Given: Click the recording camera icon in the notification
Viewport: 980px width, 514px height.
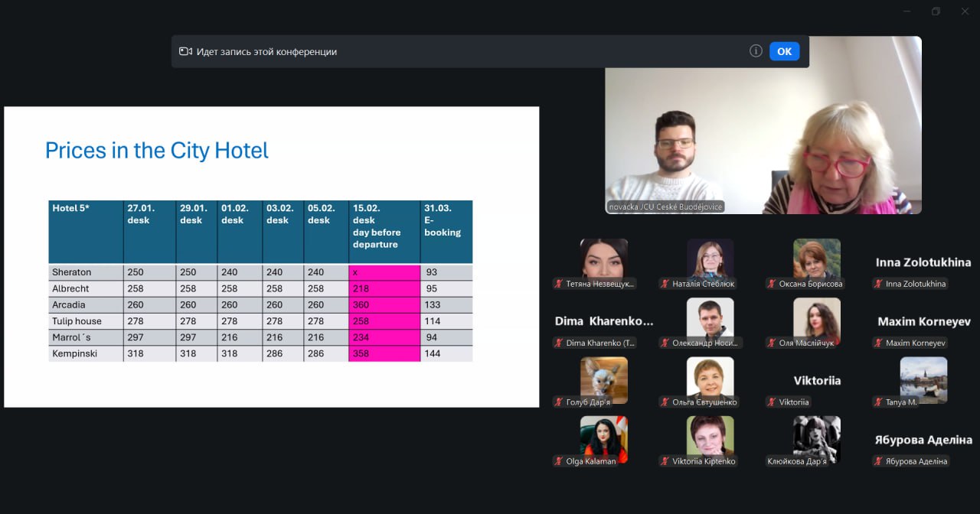Looking at the screenshot, I should [x=185, y=51].
